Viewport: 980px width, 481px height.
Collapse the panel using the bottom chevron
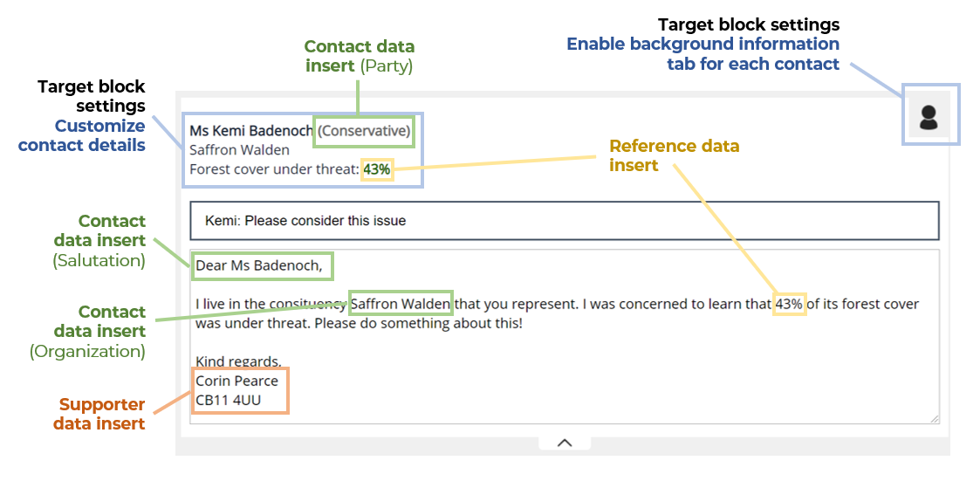coord(564,443)
